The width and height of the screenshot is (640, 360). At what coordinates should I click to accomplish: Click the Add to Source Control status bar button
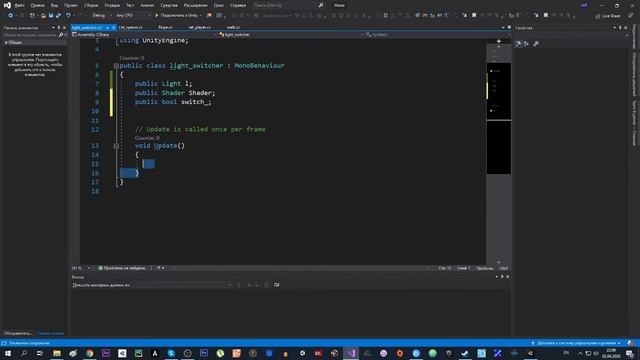coord(576,343)
